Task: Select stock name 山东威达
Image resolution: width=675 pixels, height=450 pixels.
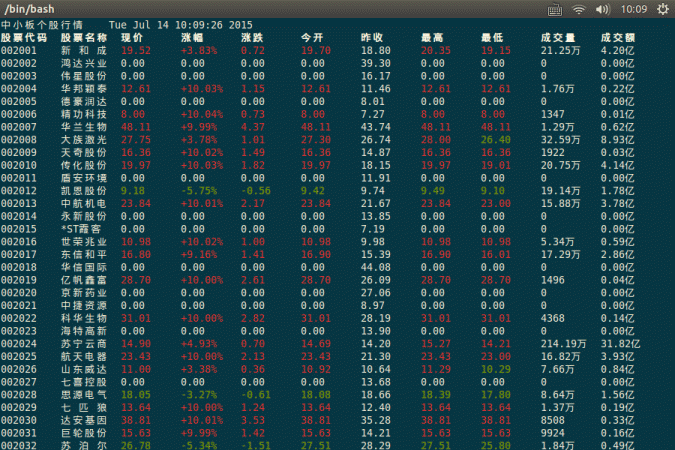Action: 84,369
